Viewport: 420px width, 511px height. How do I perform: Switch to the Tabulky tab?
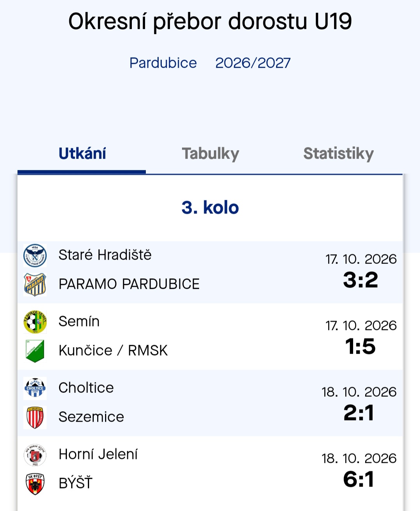coord(210,154)
